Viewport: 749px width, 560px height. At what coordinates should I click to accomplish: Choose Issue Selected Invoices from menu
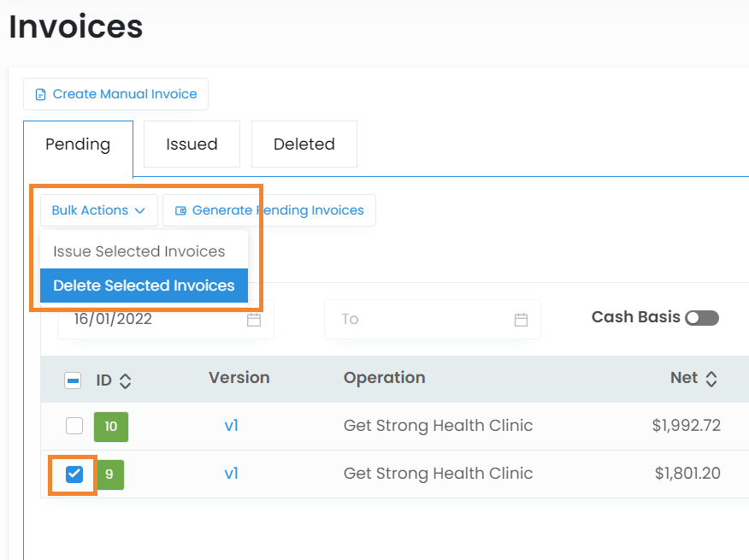(x=139, y=251)
